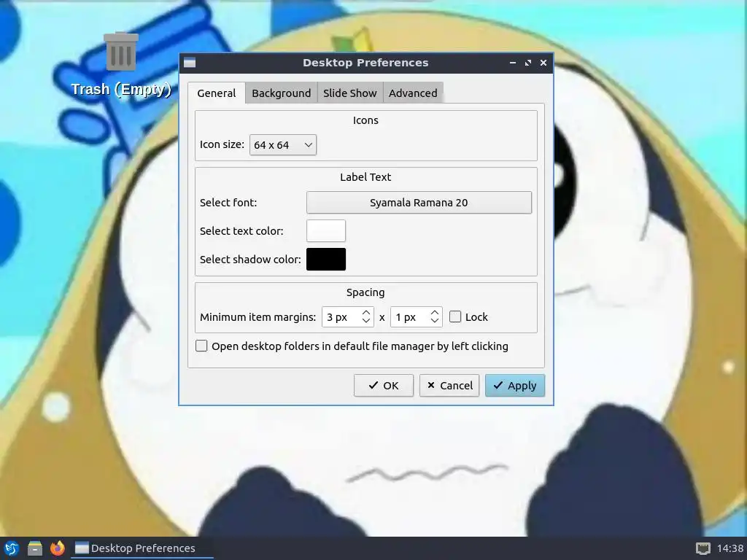Click the Syamala Ramana 20 font button
Image resolution: width=747 pixels, height=560 pixels.
(419, 203)
